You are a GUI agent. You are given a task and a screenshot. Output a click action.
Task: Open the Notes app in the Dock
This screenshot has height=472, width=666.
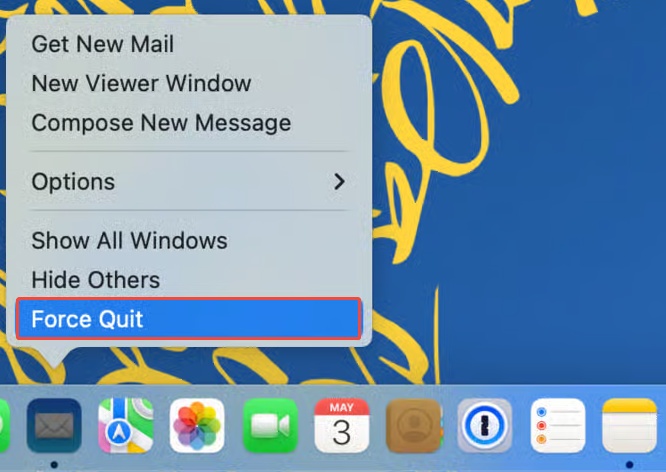pyautogui.click(x=629, y=426)
